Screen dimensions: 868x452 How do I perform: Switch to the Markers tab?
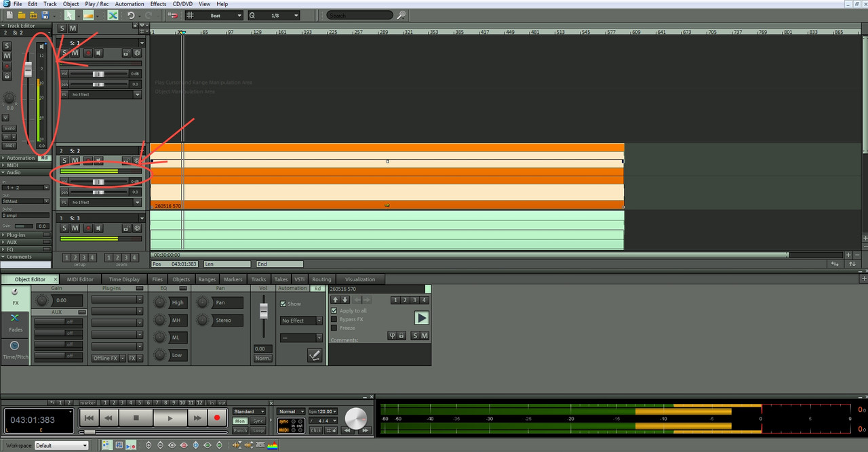tap(233, 279)
